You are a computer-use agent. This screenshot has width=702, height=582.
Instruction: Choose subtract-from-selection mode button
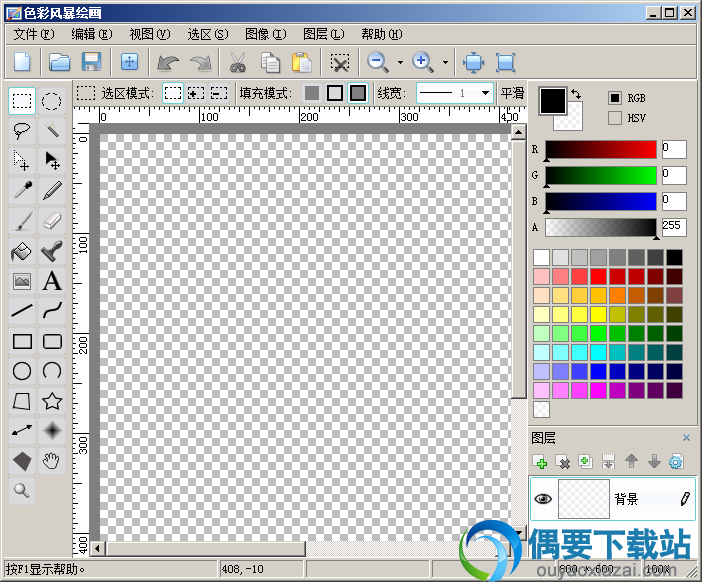pyautogui.click(x=219, y=93)
